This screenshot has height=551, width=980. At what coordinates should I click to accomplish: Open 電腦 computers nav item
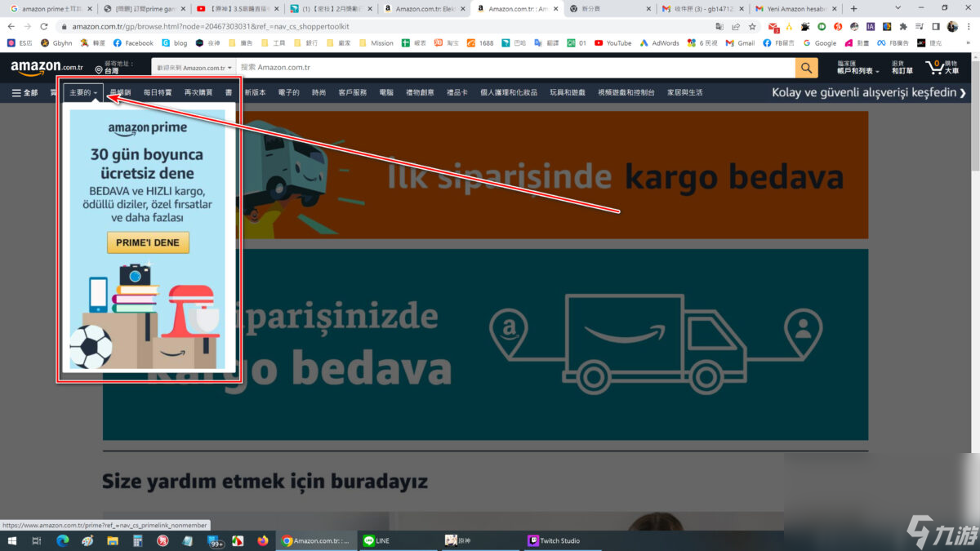386,92
